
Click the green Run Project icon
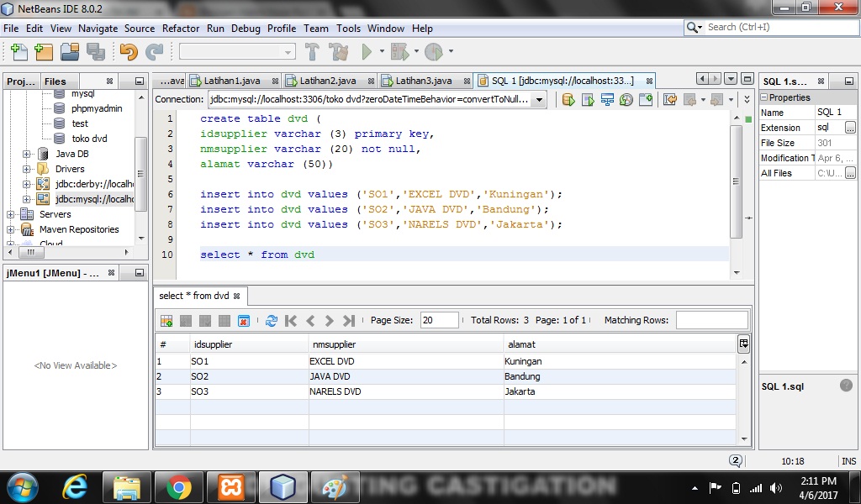[x=367, y=51]
